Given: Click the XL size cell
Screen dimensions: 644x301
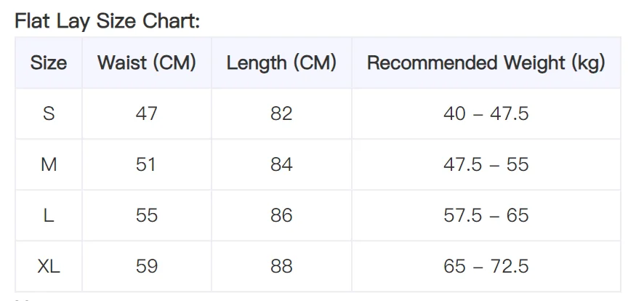Looking at the screenshot, I should 49,266.
